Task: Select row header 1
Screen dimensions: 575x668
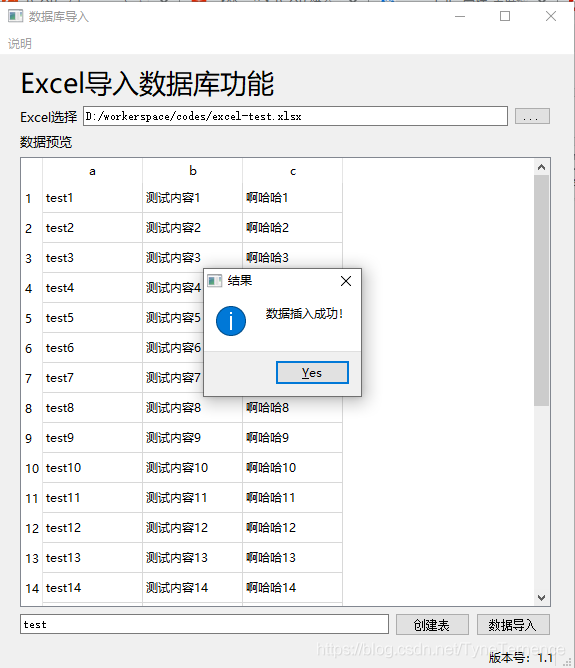Action: coord(32,198)
